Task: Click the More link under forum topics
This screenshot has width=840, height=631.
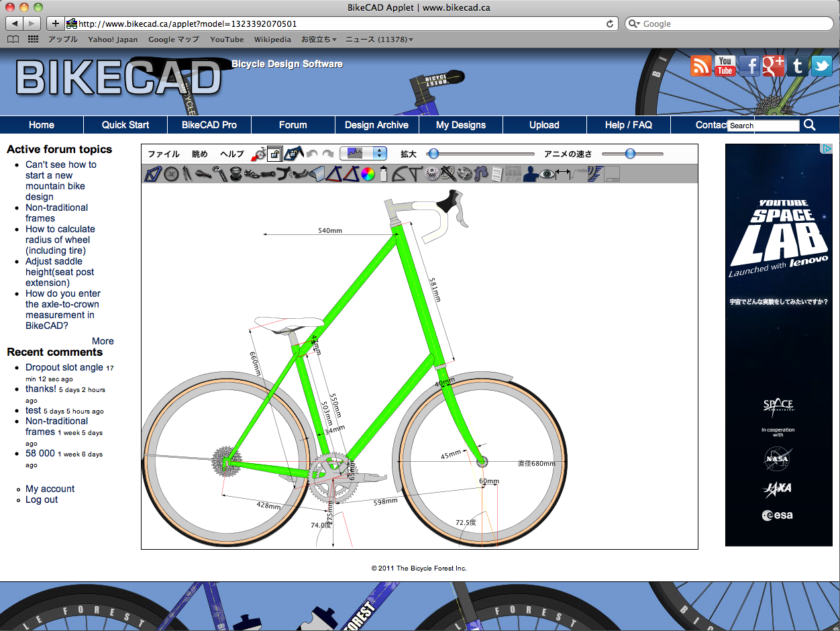Action: [x=103, y=341]
